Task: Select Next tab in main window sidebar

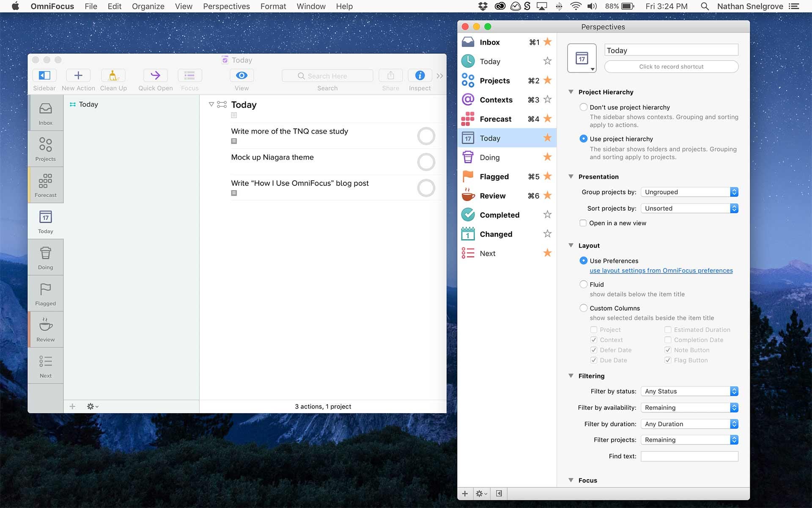Action: tap(46, 366)
